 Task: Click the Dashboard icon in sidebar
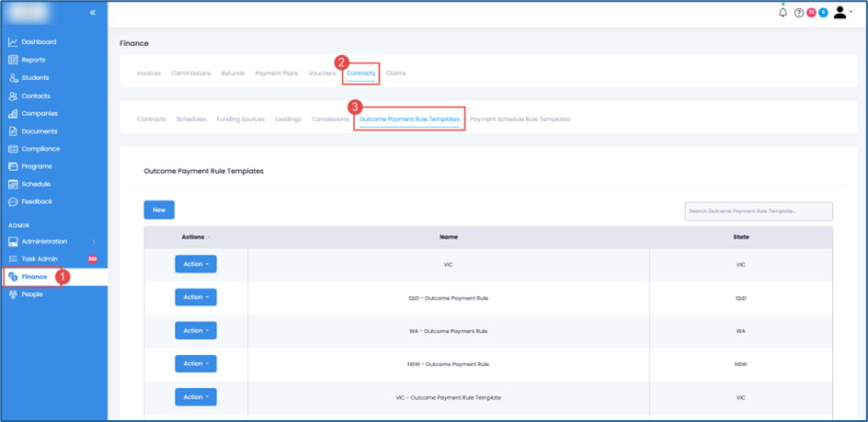point(13,42)
